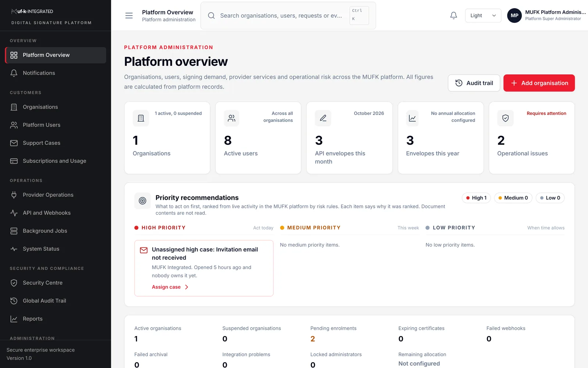The height and width of the screenshot is (368, 588).
Task: Open the MUFK Platform Administrator account menu
Action: point(546,15)
